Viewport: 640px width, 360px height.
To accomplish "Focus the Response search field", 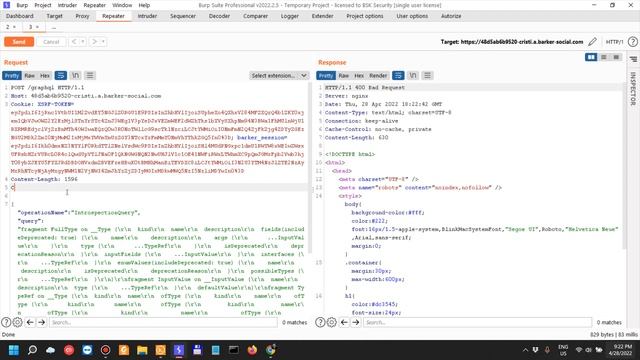I will tap(478, 322).
